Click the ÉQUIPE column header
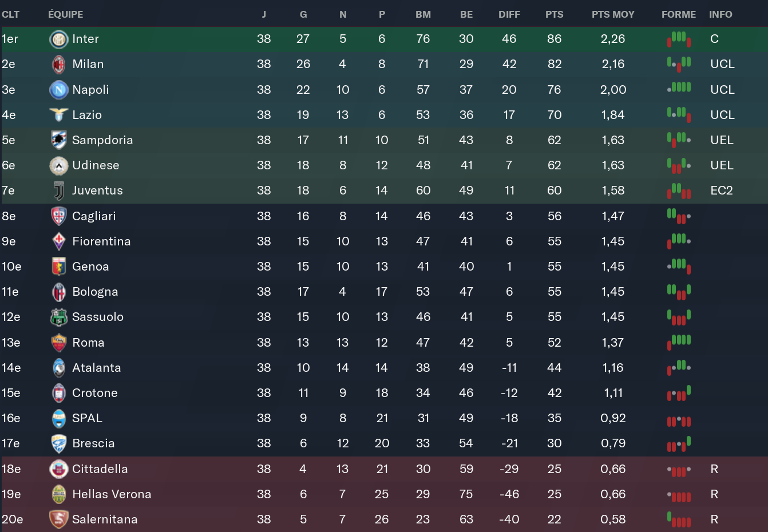Viewport: 768px width, 532px height. coord(65,14)
